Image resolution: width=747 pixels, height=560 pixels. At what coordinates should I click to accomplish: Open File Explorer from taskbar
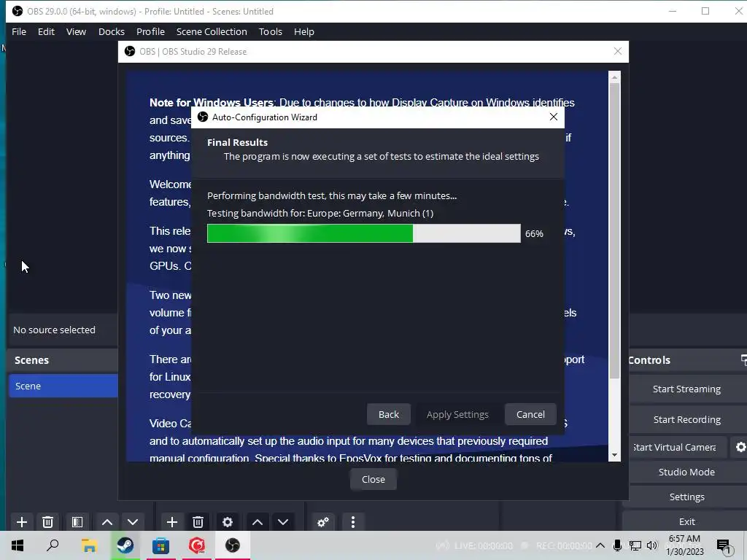(89, 545)
